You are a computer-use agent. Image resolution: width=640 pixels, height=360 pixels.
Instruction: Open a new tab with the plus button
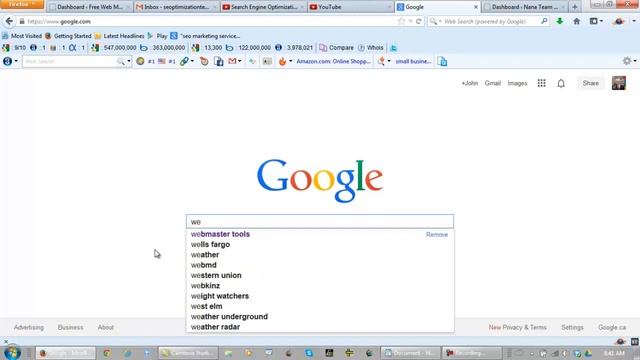coord(575,7)
